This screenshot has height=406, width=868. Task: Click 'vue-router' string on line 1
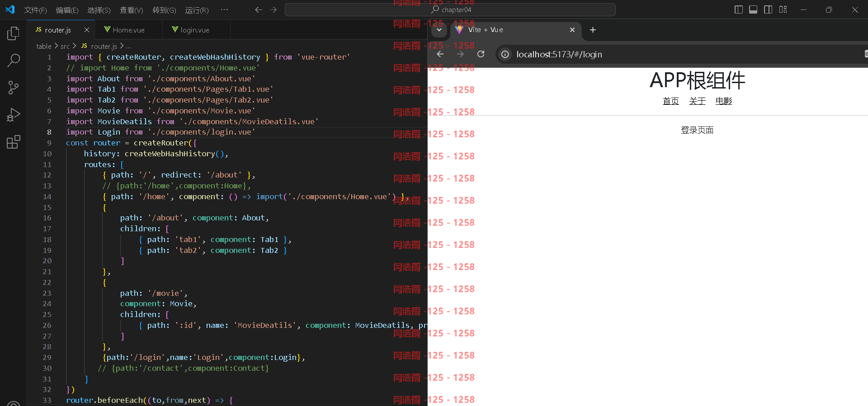tap(324, 57)
